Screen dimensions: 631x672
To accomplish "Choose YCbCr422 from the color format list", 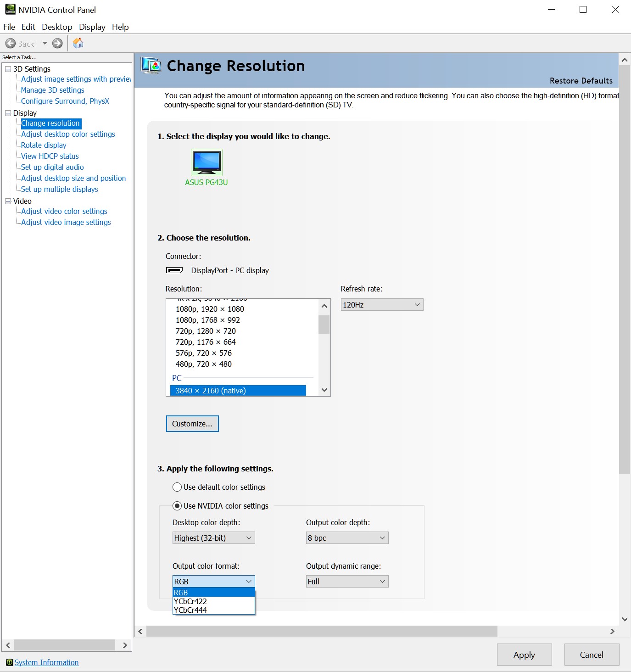I will click(190, 601).
